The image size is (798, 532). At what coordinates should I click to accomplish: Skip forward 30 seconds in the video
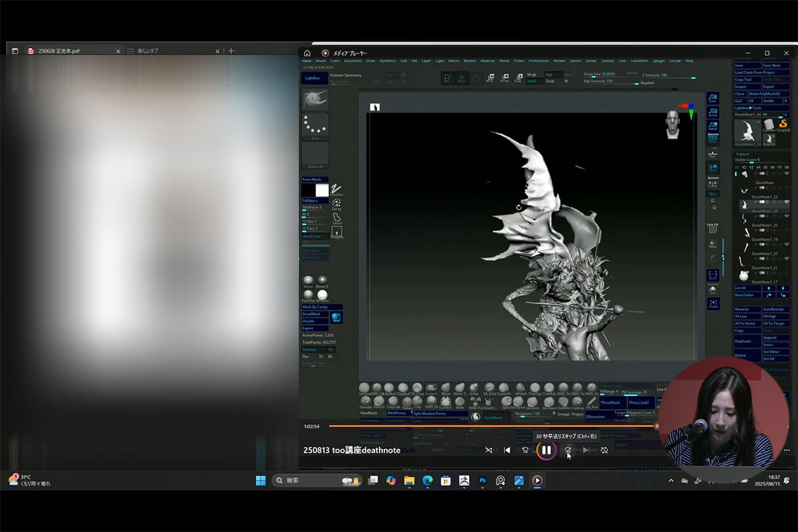(567, 450)
